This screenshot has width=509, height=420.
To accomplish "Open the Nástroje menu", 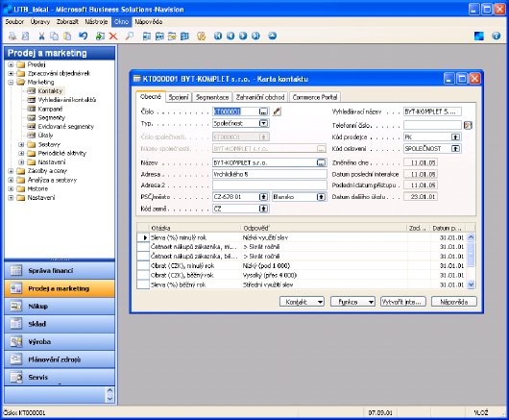I will 96,22.
